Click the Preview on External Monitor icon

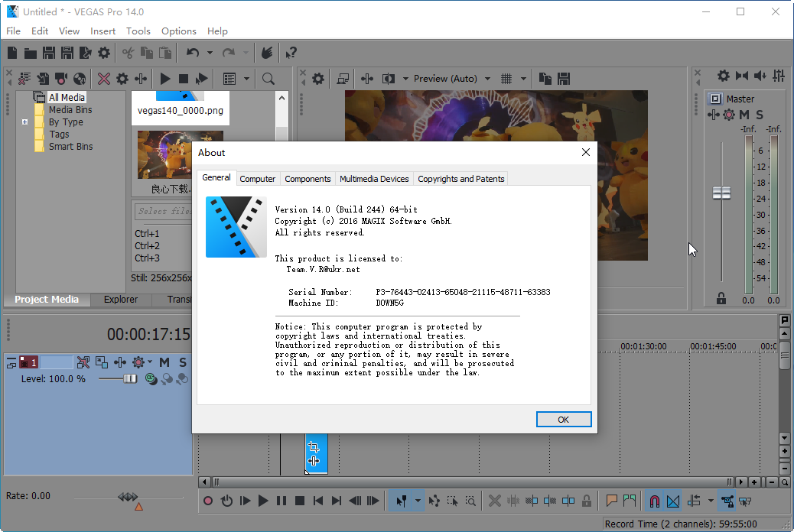pyautogui.click(x=343, y=79)
